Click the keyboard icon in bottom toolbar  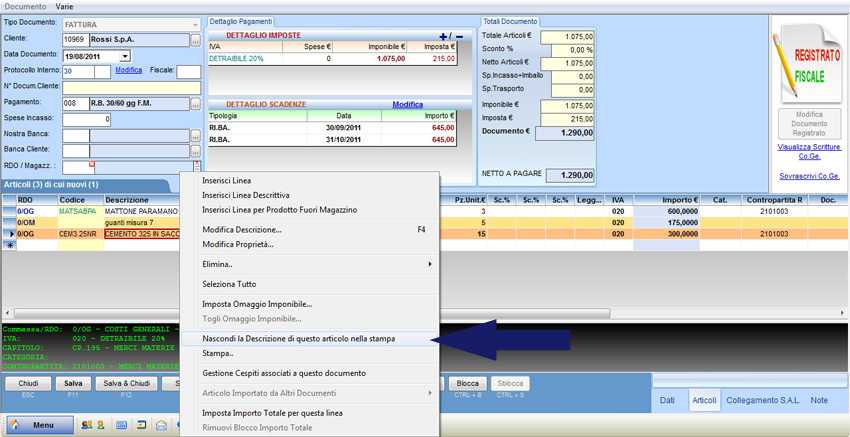(122, 425)
